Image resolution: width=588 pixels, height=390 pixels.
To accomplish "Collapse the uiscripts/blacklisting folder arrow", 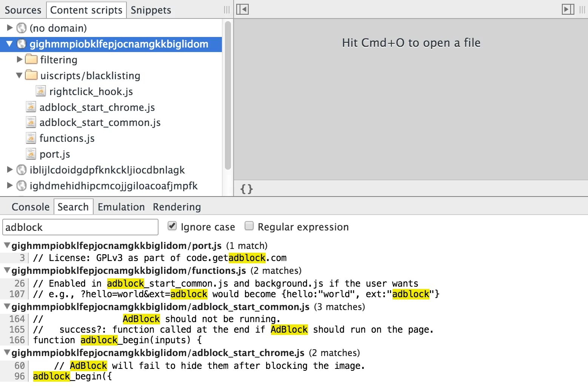I will point(19,75).
